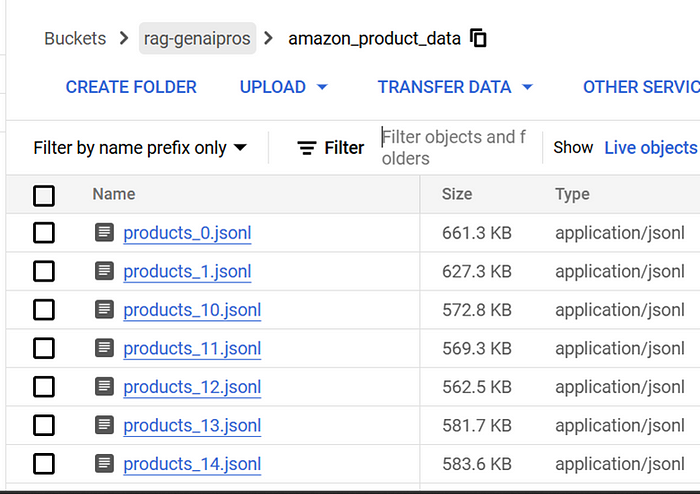Copy the amazon_product_data path icon
The width and height of the screenshot is (700, 494).
[x=479, y=39]
